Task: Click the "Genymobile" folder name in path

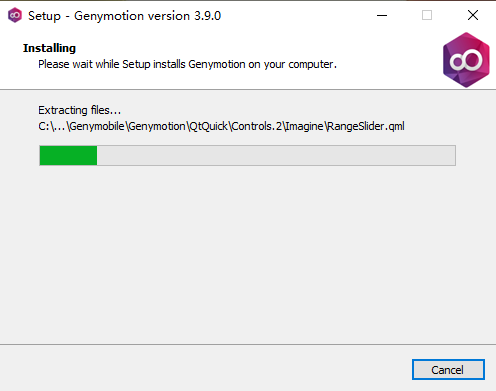Action: coord(97,126)
